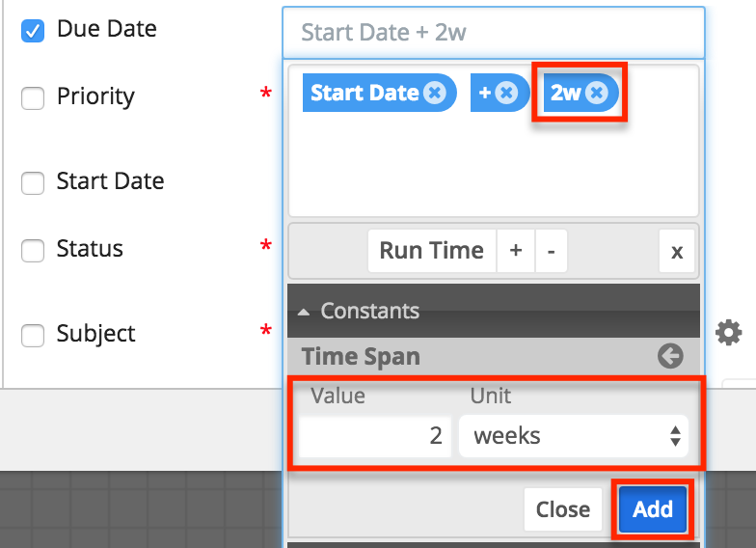Click the Run Time button
Viewport: 756px width, 548px height.
431,251
